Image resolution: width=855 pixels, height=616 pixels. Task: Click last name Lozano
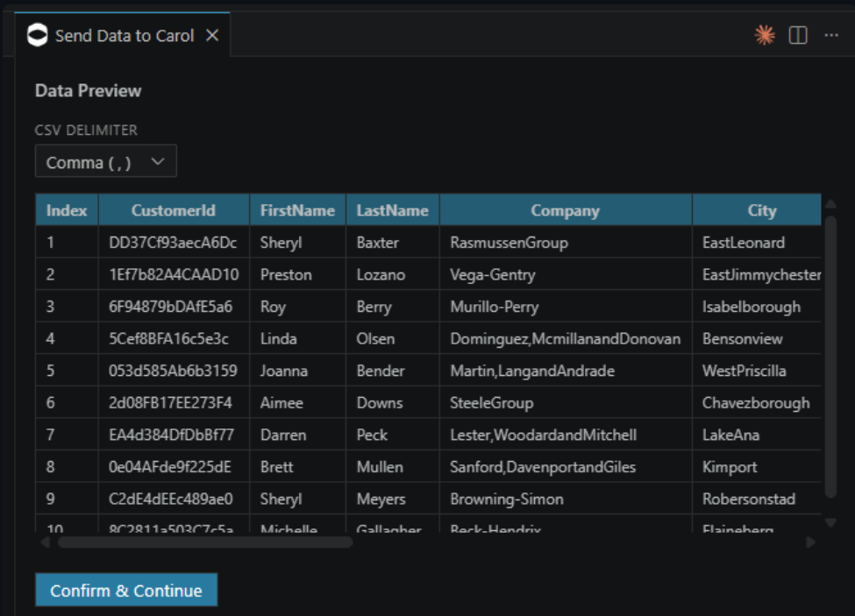point(381,274)
